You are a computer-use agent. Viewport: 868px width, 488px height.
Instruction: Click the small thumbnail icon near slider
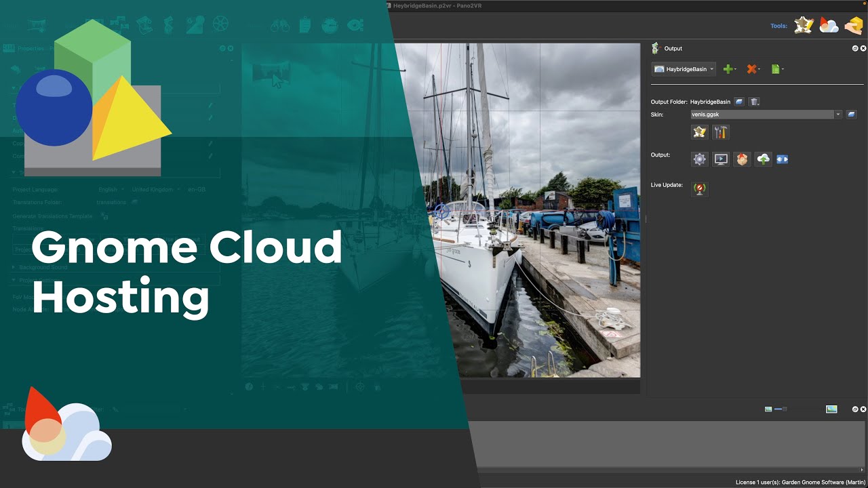[768, 409]
